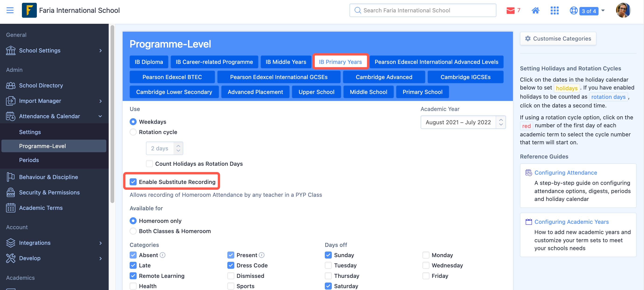Screen dimensions: 644x290
Task: Open Configuring Attendance guide link
Action: click(x=565, y=173)
